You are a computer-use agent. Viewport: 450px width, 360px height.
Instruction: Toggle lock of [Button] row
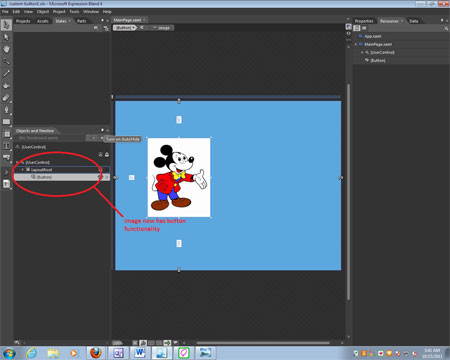coord(107,177)
